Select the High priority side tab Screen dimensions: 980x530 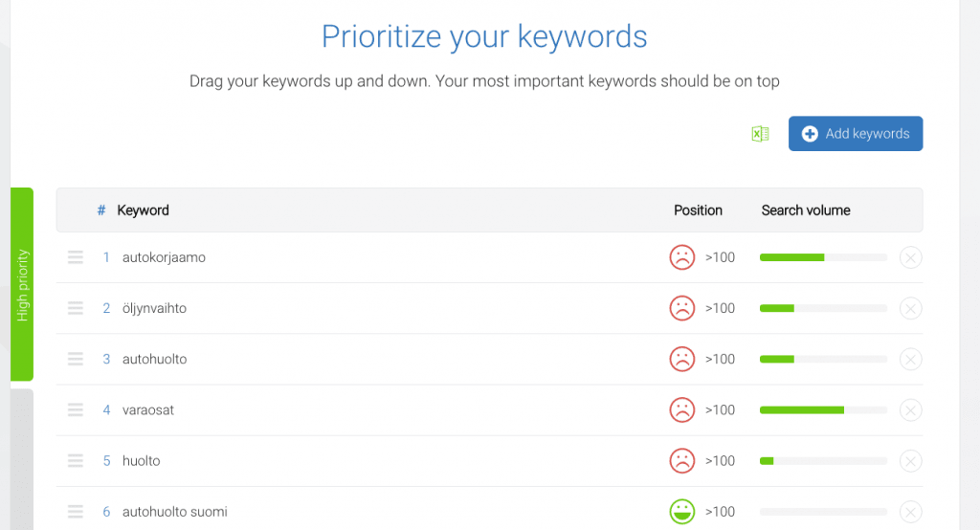click(x=22, y=284)
